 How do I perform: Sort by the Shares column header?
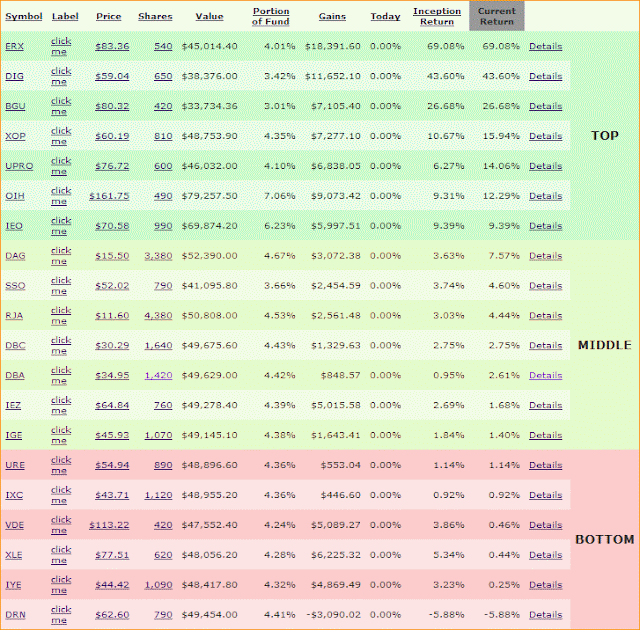[x=155, y=16]
